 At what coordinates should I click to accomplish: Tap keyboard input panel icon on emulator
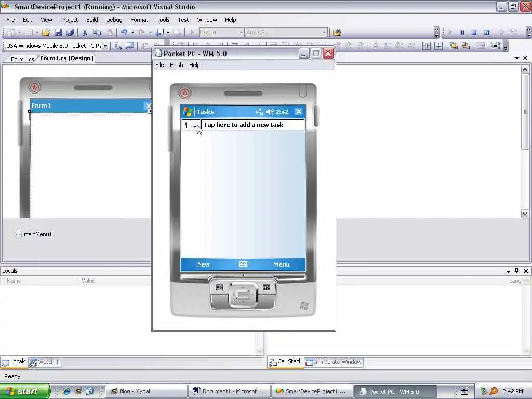tap(243, 264)
